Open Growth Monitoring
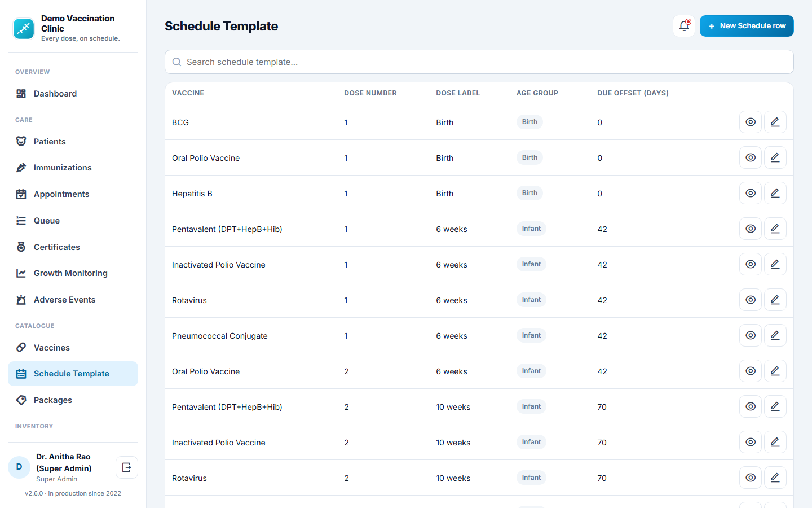The width and height of the screenshot is (812, 508). pyautogui.click(x=73, y=273)
